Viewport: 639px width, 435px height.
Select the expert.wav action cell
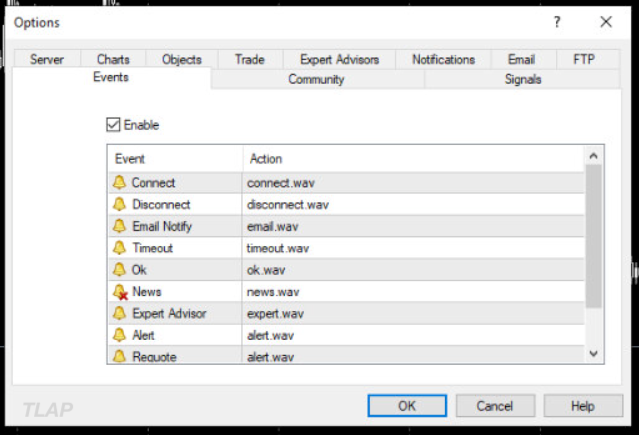tap(413, 314)
